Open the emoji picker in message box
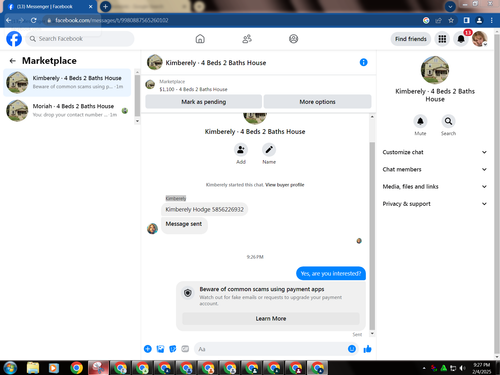The height and width of the screenshot is (375, 500). click(x=352, y=349)
